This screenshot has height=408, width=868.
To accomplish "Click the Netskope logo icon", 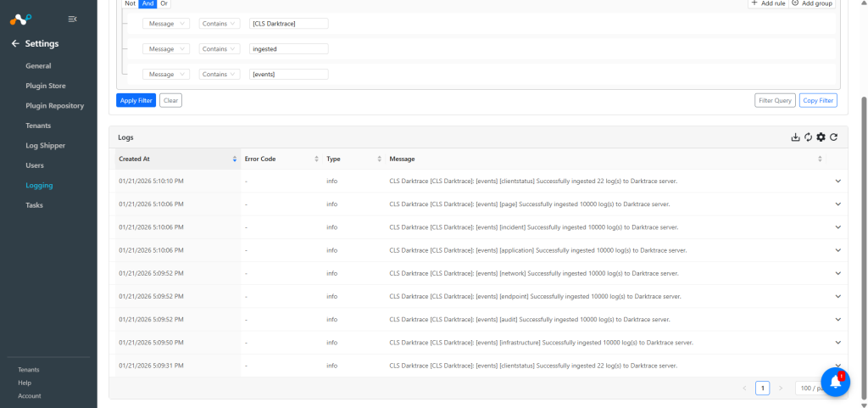I will tap(21, 20).
